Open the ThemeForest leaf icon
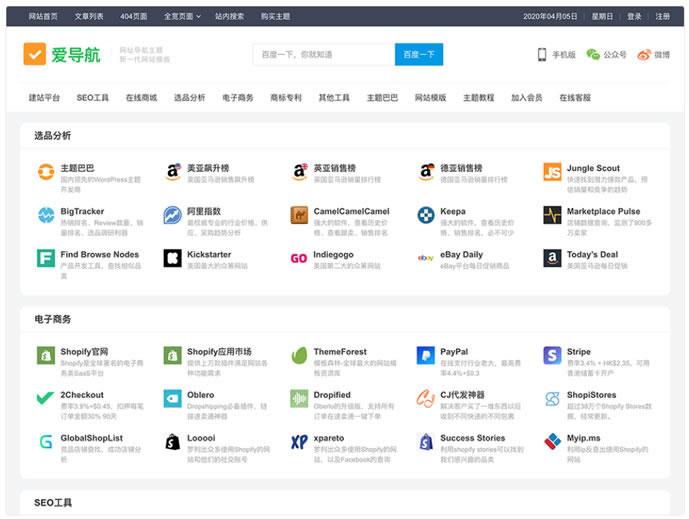Screen dimensions: 689x519 299,355
